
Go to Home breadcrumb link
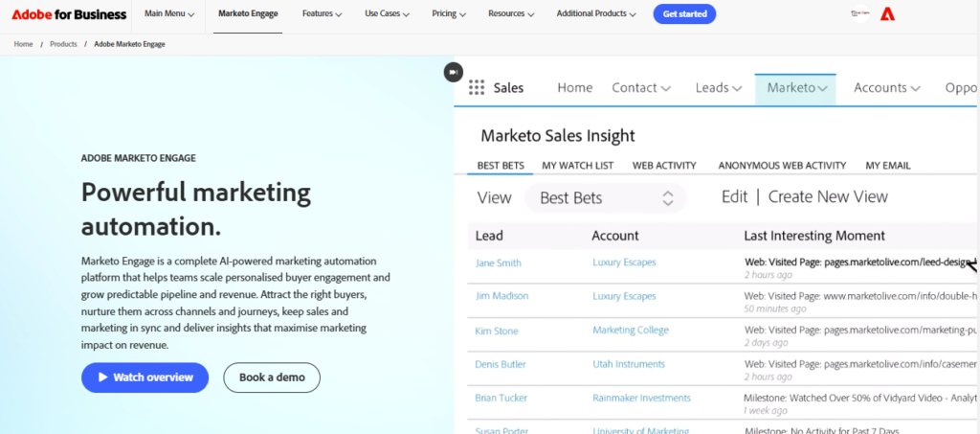point(23,44)
